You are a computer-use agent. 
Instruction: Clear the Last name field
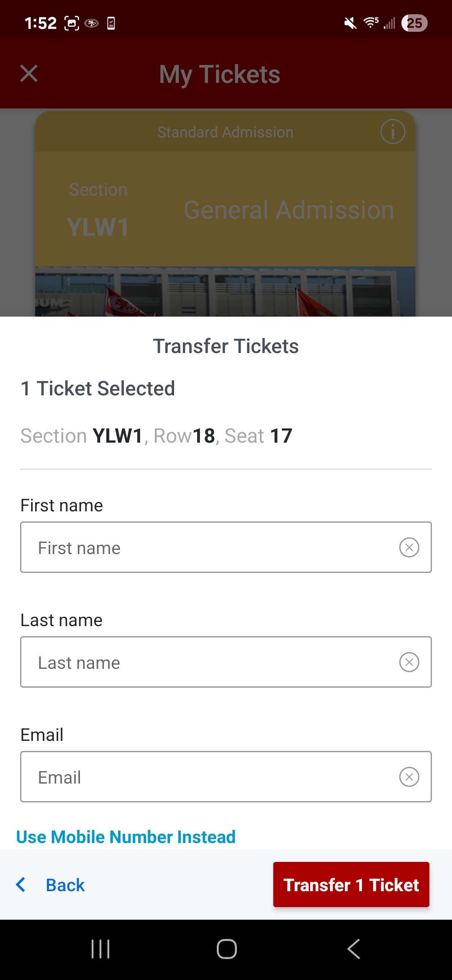pyautogui.click(x=409, y=662)
